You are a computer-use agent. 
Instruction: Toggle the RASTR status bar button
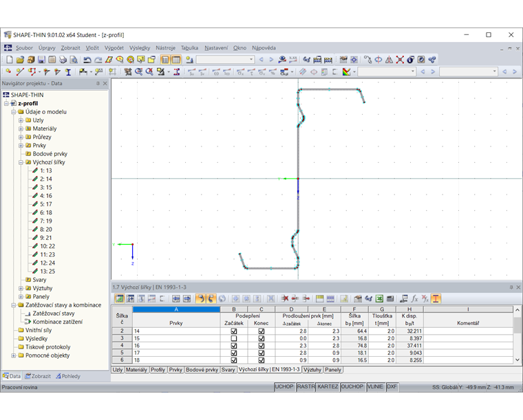tap(306, 387)
